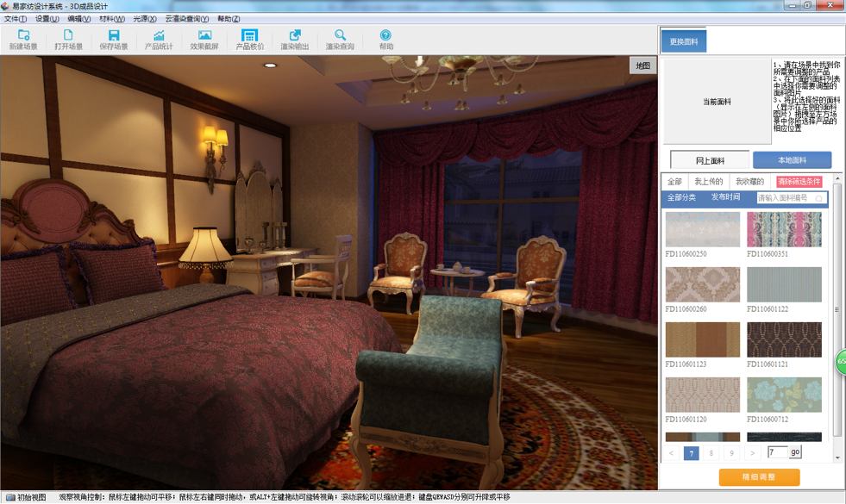Viewport: 846px width, 504px height.
Task: Click the fabric panel scrollbar up arrow
Action: pyautogui.click(x=837, y=178)
